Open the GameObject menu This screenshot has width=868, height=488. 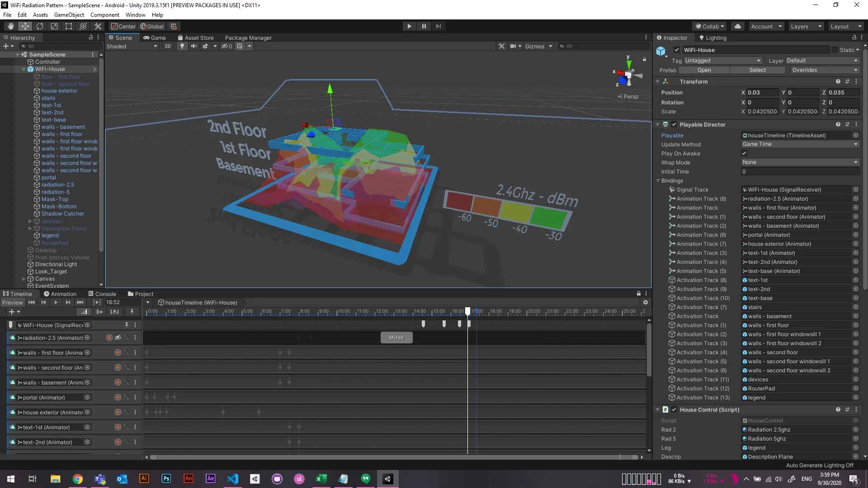click(69, 15)
